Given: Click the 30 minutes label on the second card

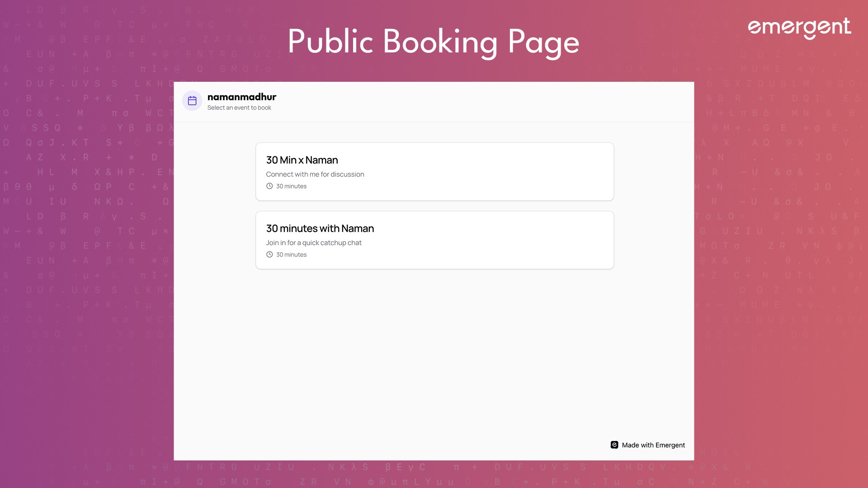Looking at the screenshot, I should pyautogui.click(x=291, y=254).
